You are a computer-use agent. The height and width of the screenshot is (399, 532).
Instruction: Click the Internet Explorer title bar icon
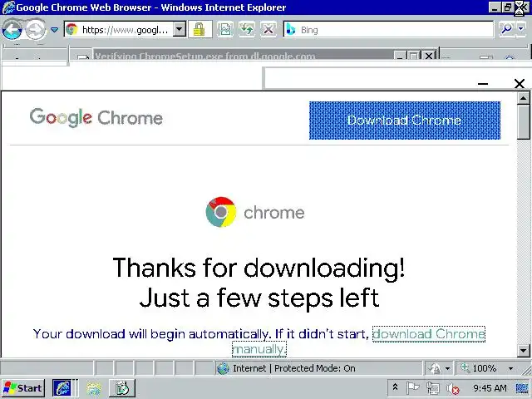click(8, 7)
